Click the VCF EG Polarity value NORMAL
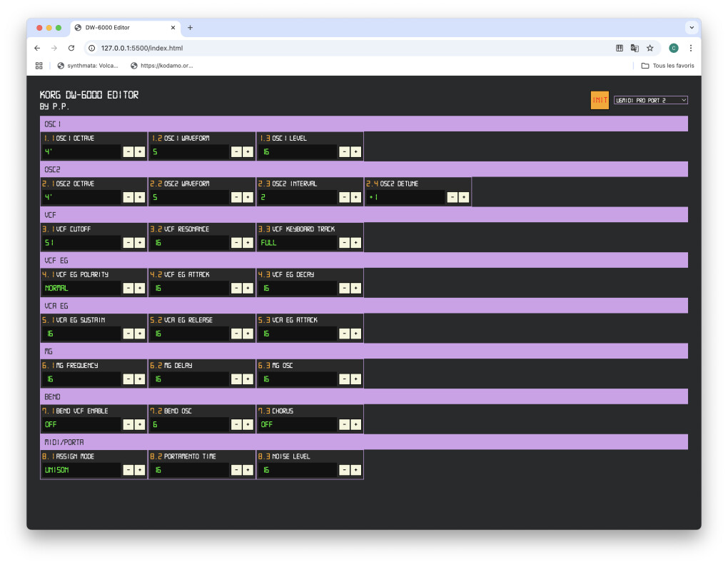This screenshot has width=728, height=565. pos(81,288)
